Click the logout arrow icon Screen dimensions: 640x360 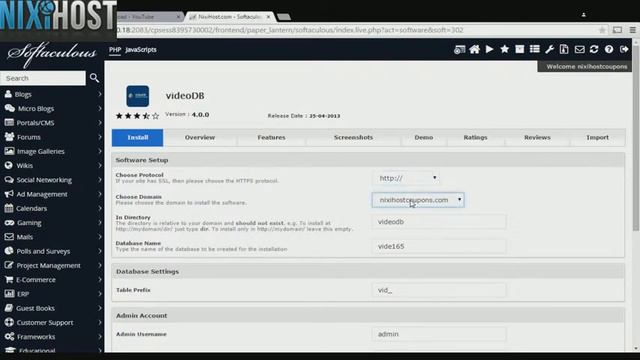(624, 49)
